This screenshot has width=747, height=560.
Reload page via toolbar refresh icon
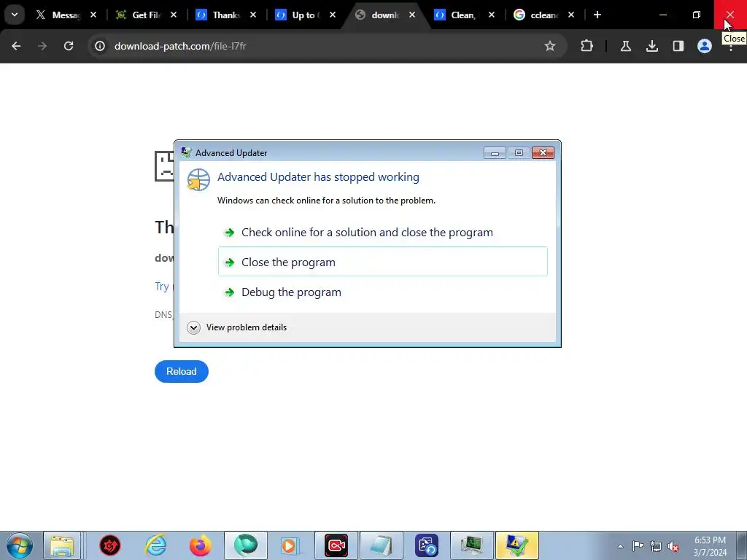click(69, 46)
